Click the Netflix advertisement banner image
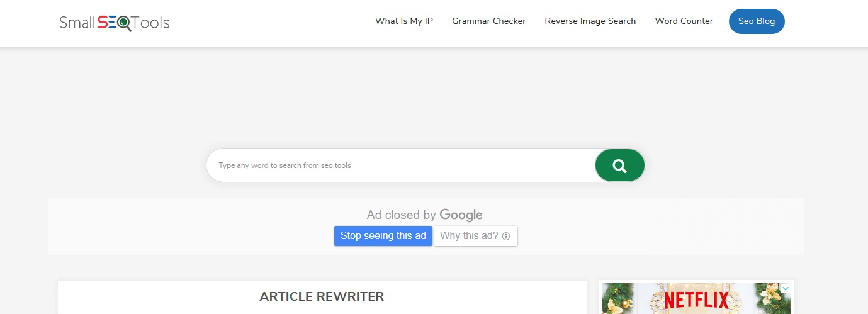The height and width of the screenshot is (314, 868). [x=697, y=298]
